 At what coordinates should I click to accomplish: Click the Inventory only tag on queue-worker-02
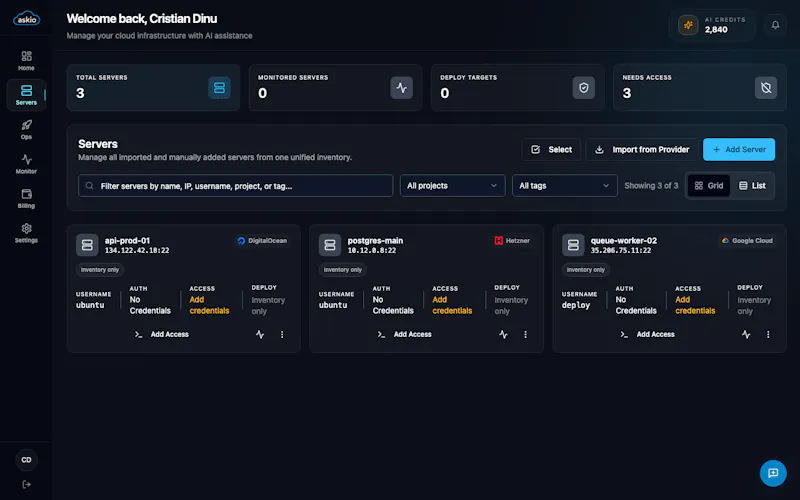pos(586,269)
